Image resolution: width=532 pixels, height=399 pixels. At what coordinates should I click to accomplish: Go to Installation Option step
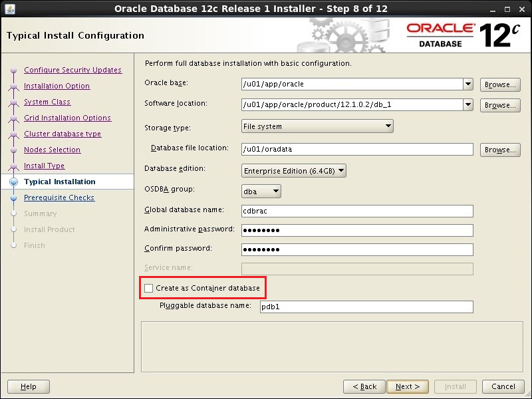coord(57,86)
